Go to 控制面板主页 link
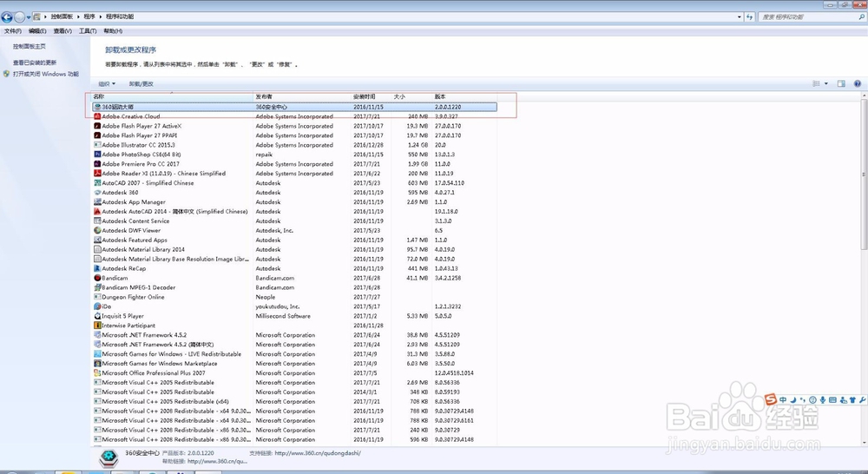Screen dimensions: 868x474 (30, 47)
